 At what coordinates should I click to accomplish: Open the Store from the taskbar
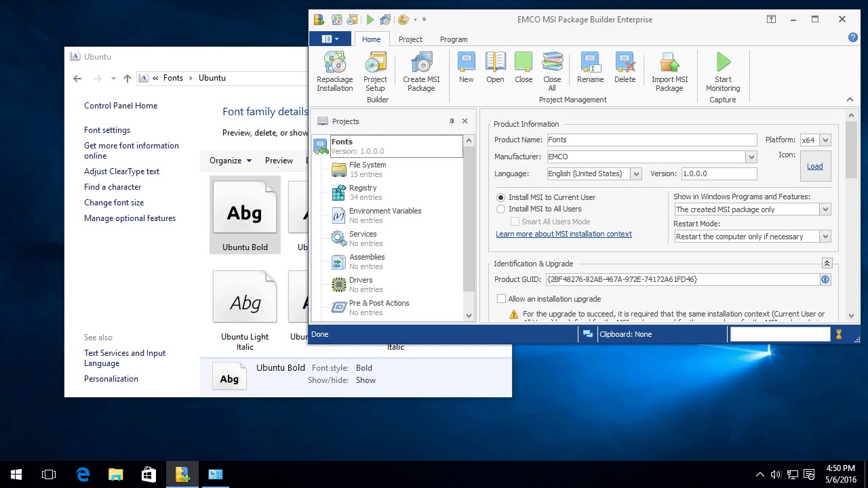pos(149,474)
